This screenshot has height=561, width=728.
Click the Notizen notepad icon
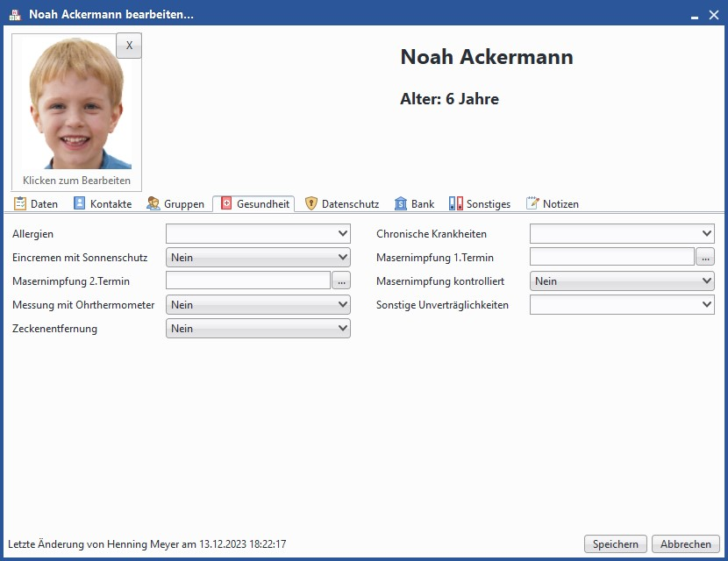532,203
